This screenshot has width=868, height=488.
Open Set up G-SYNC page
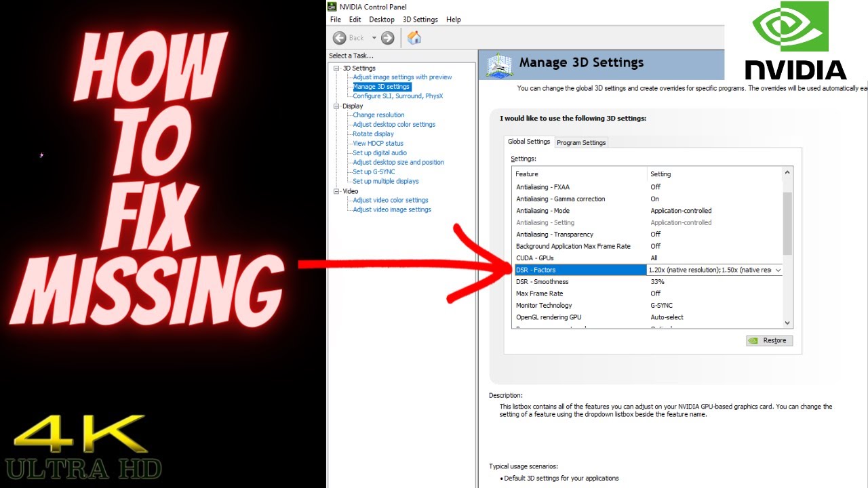pyautogui.click(x=374, y=172)
